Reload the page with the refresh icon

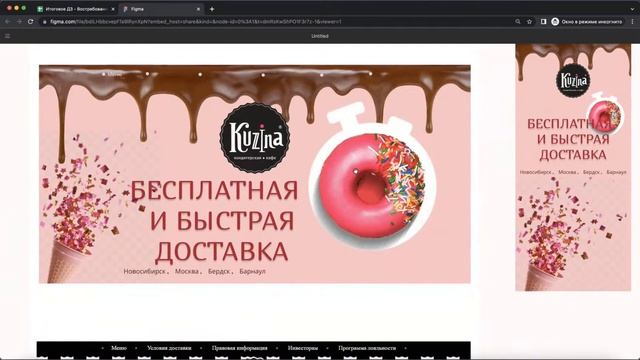pyautogui.click(x=31, y=21)
